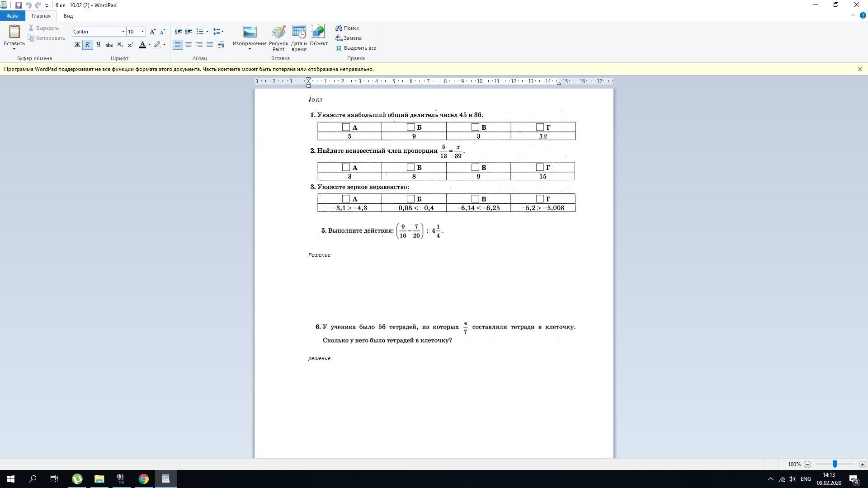The image size is (868, 488).
Task: Open the Файл menu
Action: (13, 16)
